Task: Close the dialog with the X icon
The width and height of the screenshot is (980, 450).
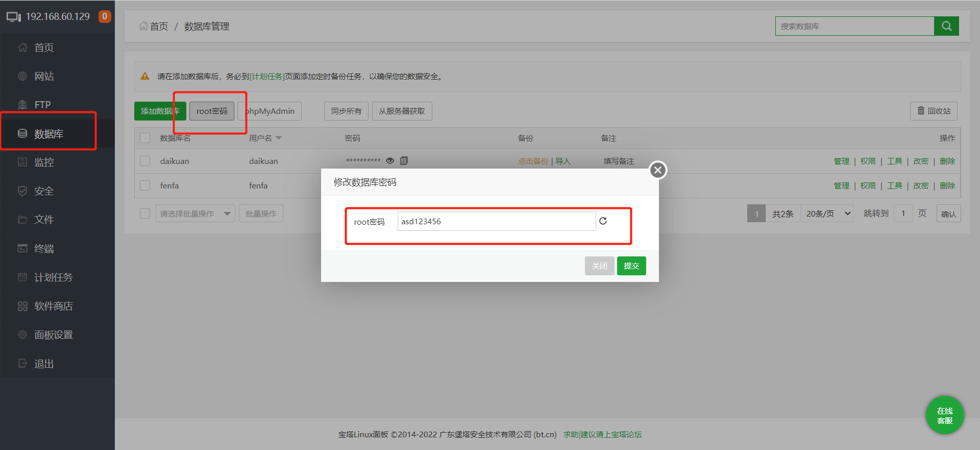Action: click(x=658, y=170)
